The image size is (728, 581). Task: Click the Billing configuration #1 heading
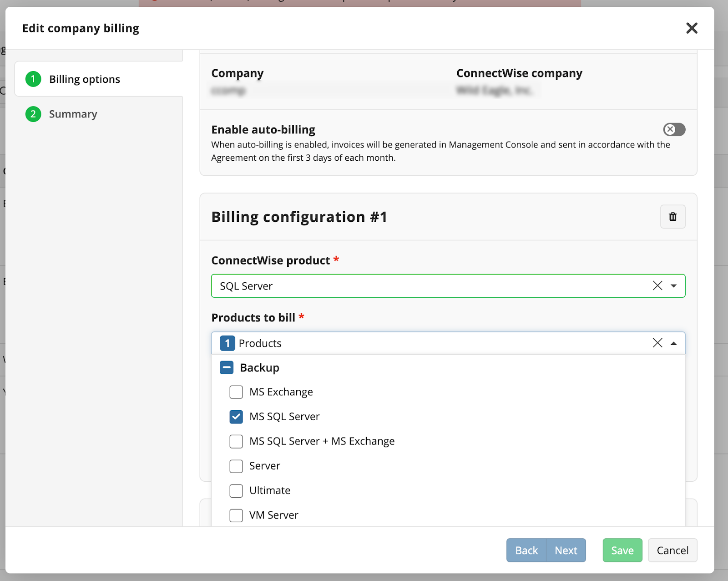pos(299,217)
